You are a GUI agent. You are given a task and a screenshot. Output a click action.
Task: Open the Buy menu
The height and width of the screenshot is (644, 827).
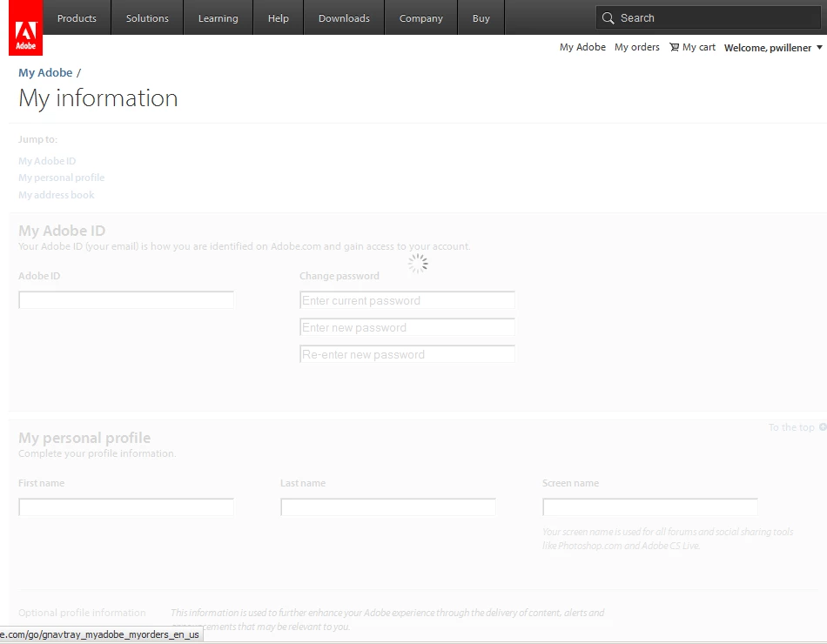click(481, 18)
